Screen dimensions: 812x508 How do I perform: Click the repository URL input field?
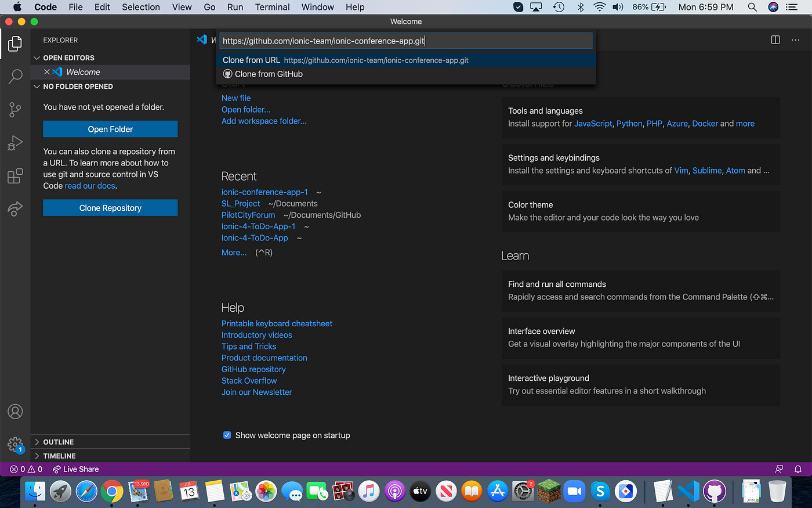point(406,41)
